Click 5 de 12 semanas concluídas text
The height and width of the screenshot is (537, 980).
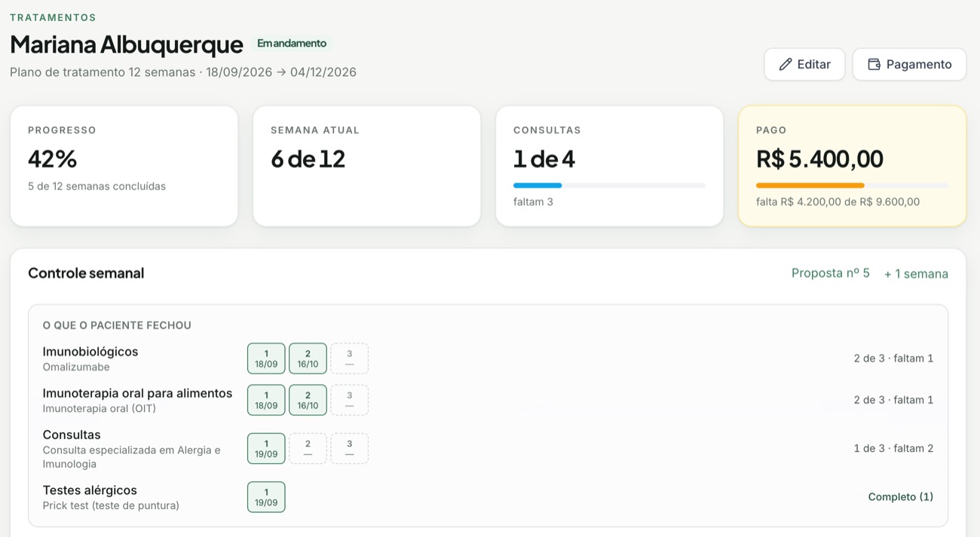96,186
